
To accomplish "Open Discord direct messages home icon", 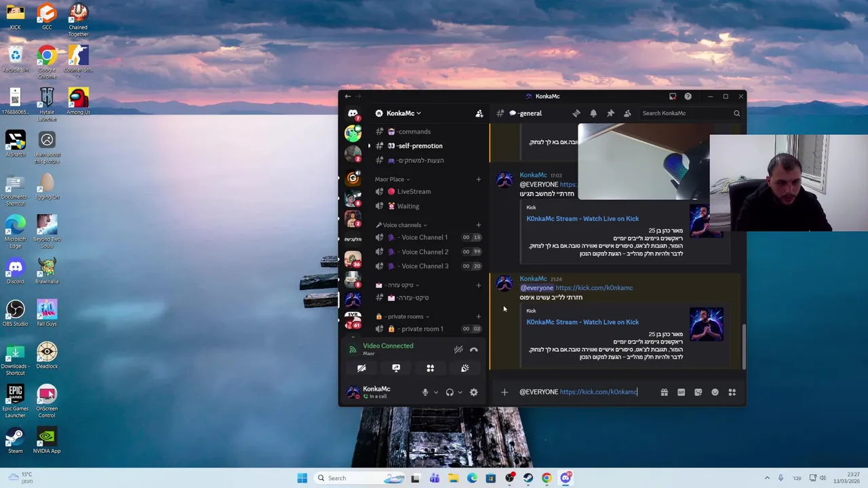I will click(353, 113).
